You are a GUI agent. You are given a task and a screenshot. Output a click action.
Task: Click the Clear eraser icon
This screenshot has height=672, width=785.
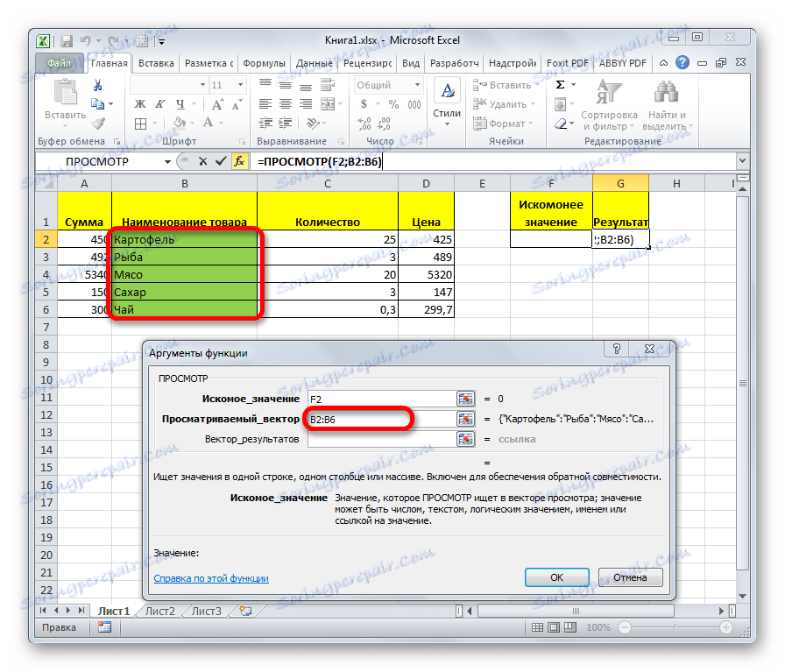tap(561, 124)
